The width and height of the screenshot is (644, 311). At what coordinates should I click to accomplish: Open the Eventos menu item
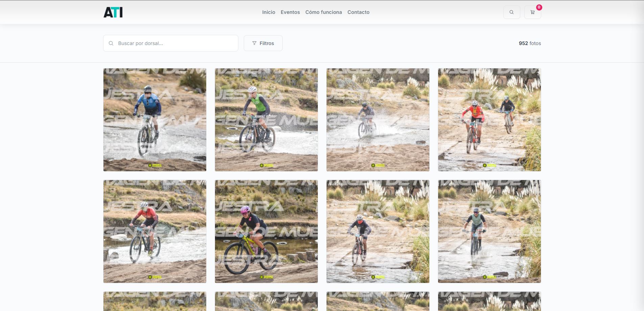(290, 12)
